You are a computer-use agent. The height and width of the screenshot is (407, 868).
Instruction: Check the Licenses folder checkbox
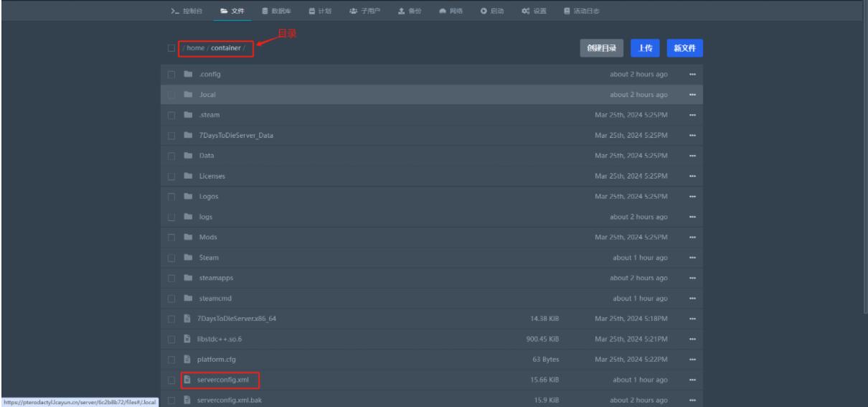171,176
